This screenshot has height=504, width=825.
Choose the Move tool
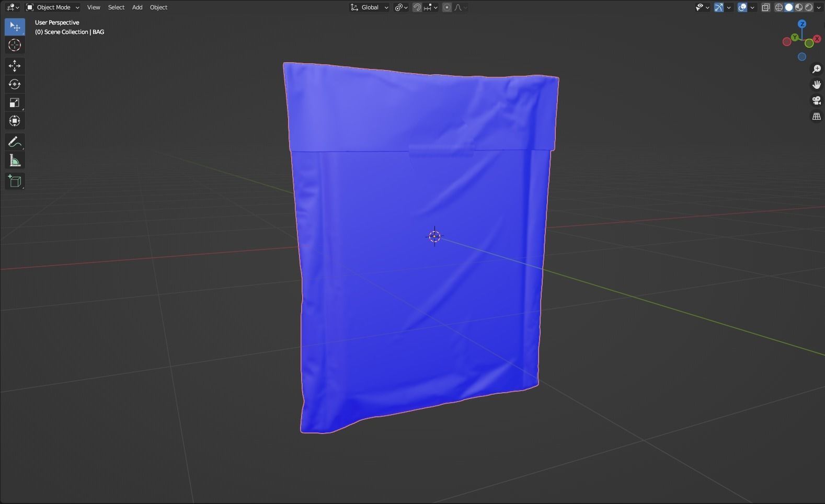(15, 65)
